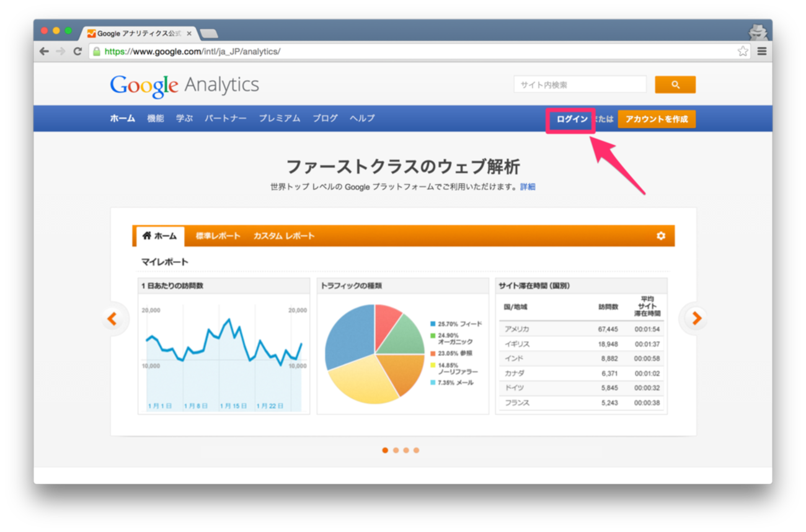
Task: Click the 00:01:37 time value
Action: [647, 344]
